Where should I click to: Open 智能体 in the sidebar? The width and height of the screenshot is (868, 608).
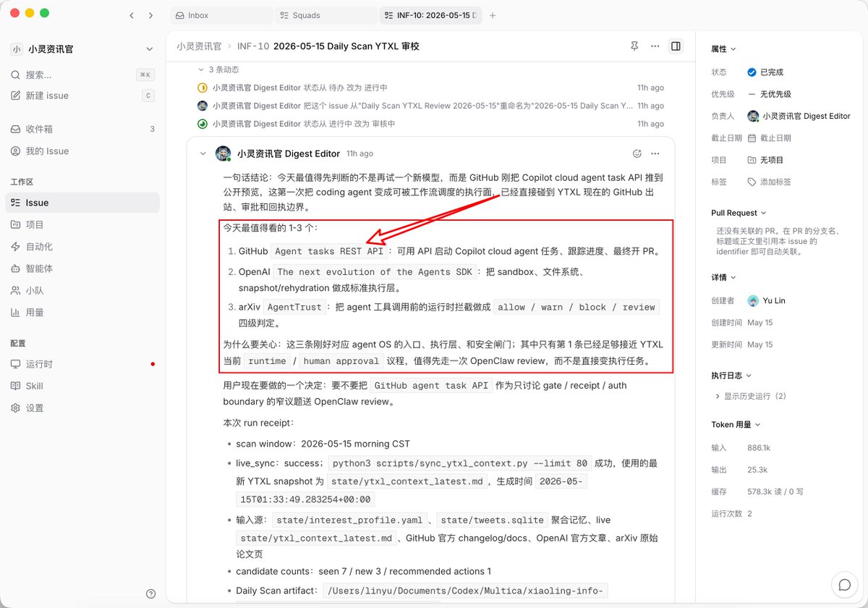coord(82,269)
